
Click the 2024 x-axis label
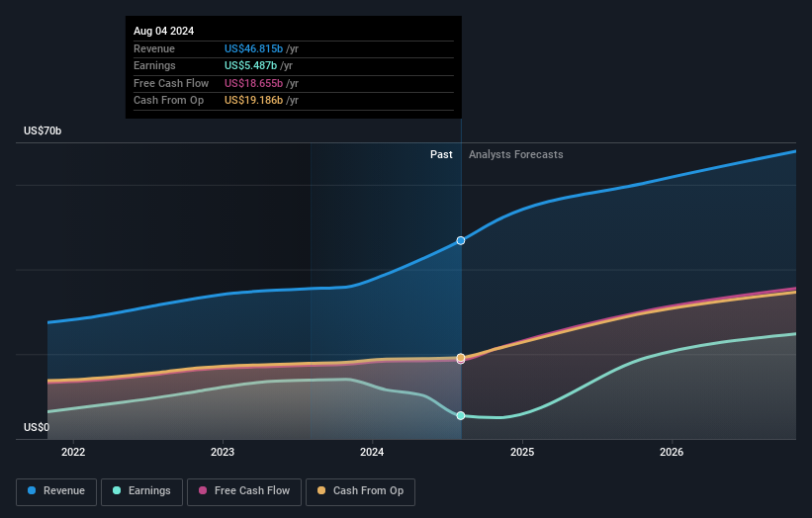tap(373, 453)
